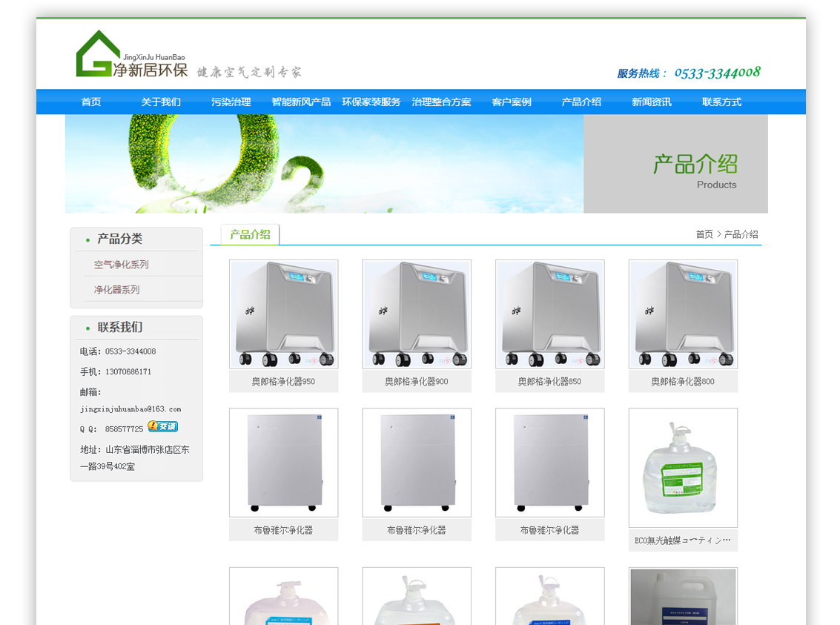Click the 首页 breadcrumb link
Screen dimensions: 840x625
[x=704, y=234]
